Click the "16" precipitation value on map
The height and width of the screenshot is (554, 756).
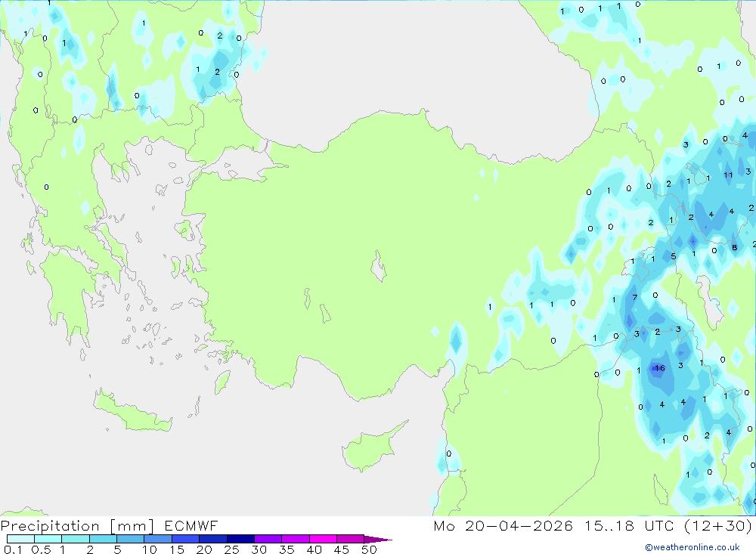pos(660,368)
